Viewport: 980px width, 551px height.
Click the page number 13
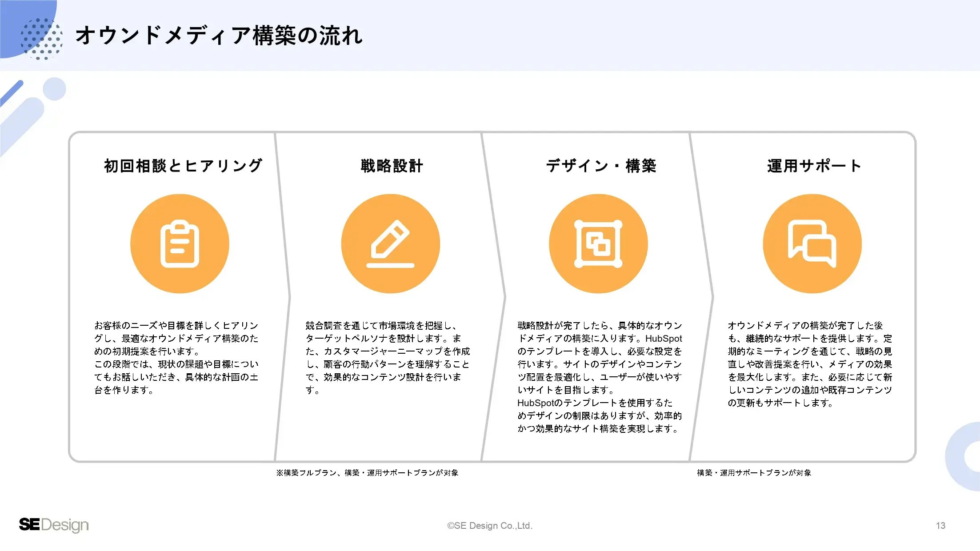click(x=940, y=526)
